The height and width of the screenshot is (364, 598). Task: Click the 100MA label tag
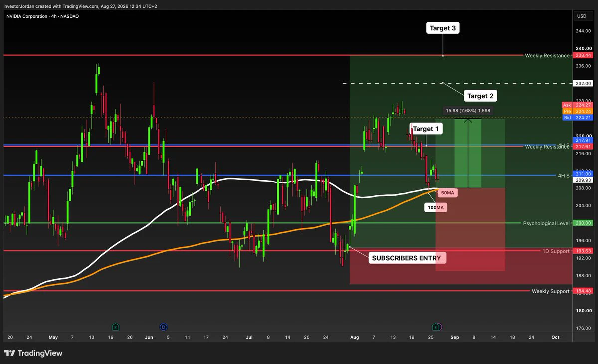[x=436, y=208]
